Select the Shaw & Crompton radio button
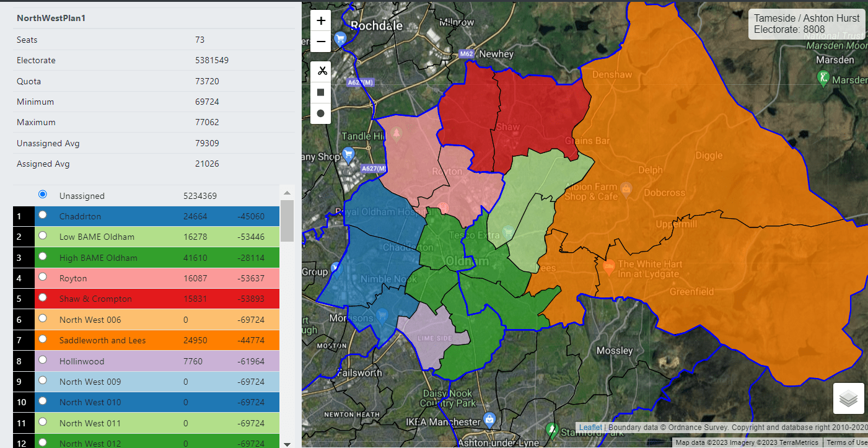The image size is (868, 448). pyautogui.click(x=42, y=297)
